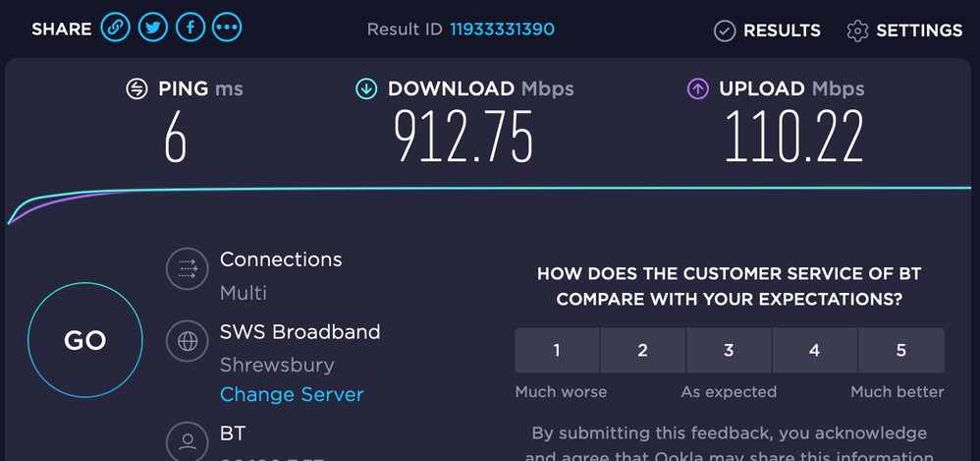Image resolution: width=980 pixels, height=461 pixels.
Task: Select rating 2 for BT service
Action: (643, 351)
